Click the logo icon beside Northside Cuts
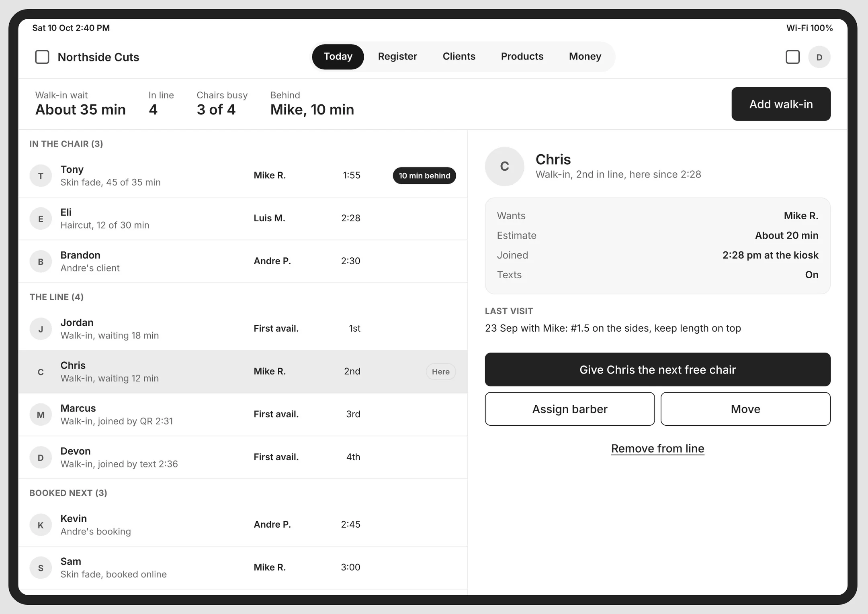The height and width of the screenshot is (614, 868). coord(42,57)
